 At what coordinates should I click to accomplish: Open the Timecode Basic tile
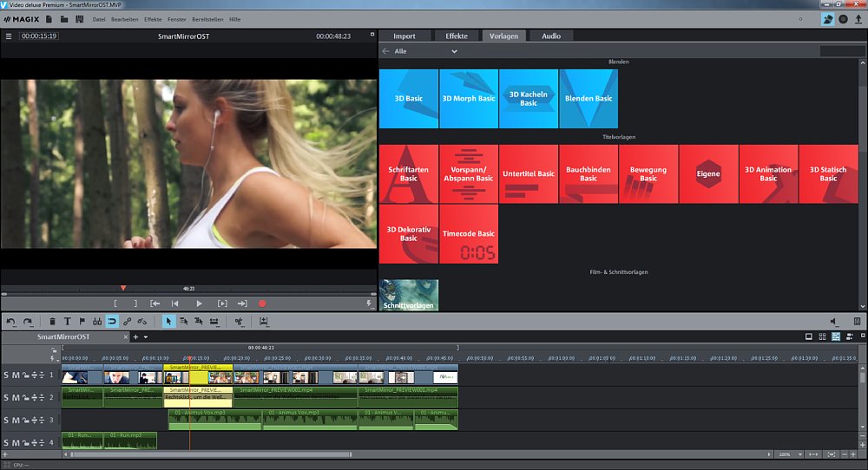pyautogui.click(x=469, y=234)
